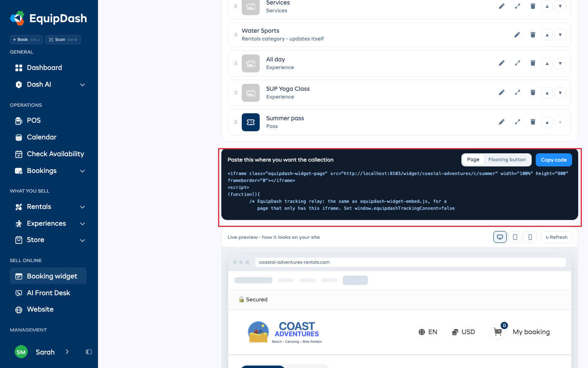Move All day item down
Image resolution: width=588 pixels, height=368 pixels.
pos(560,63)
